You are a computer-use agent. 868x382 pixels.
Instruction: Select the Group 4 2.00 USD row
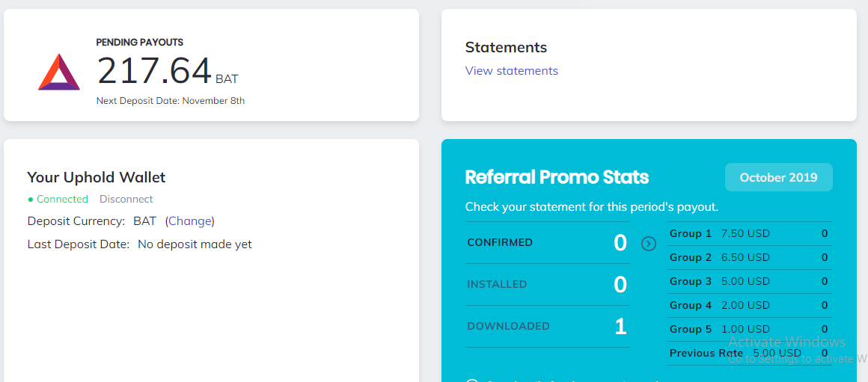tap(748, 306)
